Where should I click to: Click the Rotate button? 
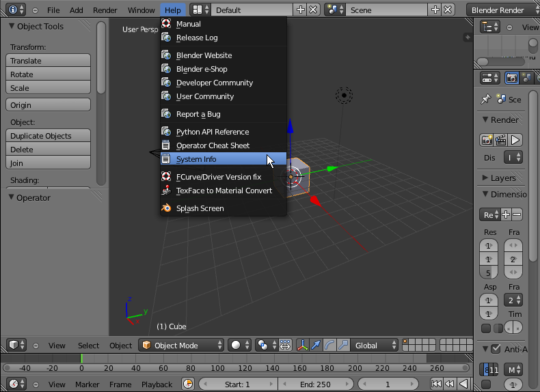(49, 74)
